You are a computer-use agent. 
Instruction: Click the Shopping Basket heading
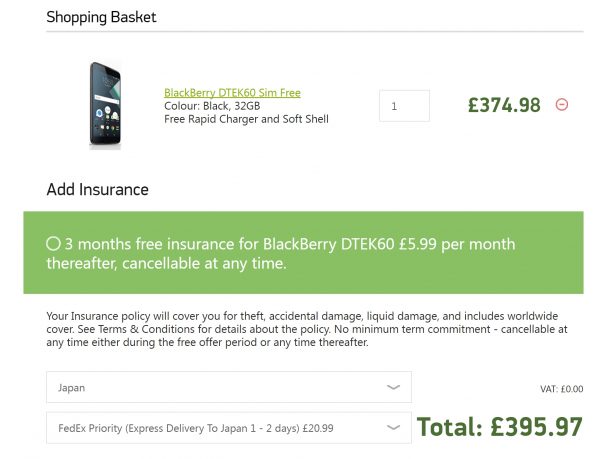[x=101, y=17]
